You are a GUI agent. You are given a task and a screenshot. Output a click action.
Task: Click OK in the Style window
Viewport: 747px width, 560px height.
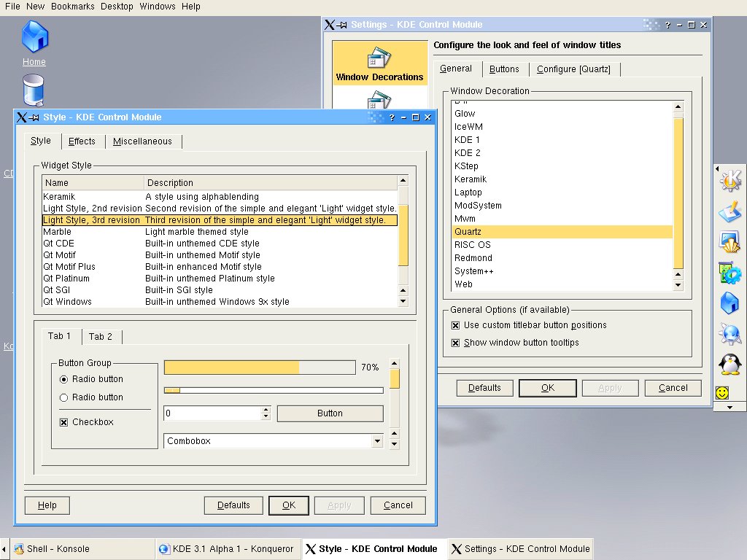pos(289,505)
